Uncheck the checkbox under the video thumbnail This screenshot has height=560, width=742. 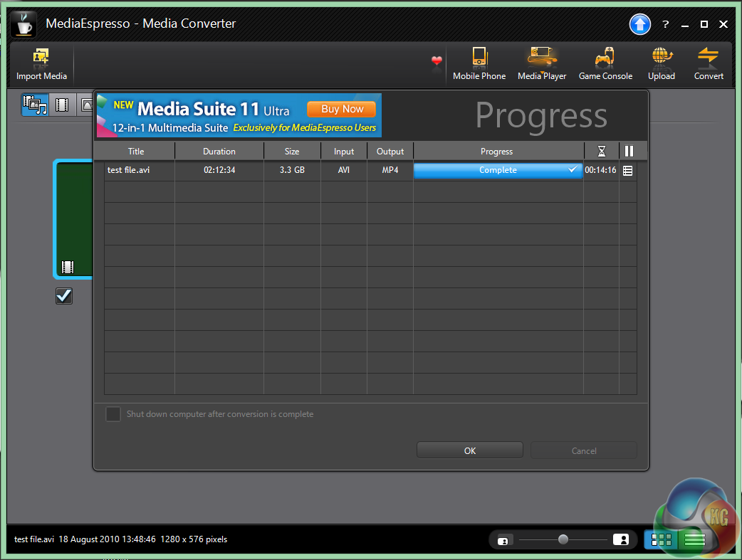pos(64,296)
